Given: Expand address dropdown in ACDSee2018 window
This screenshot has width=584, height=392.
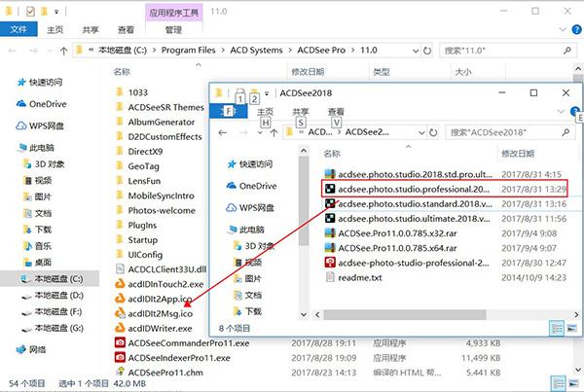Looking at the screenshot, I should [421, 133].
